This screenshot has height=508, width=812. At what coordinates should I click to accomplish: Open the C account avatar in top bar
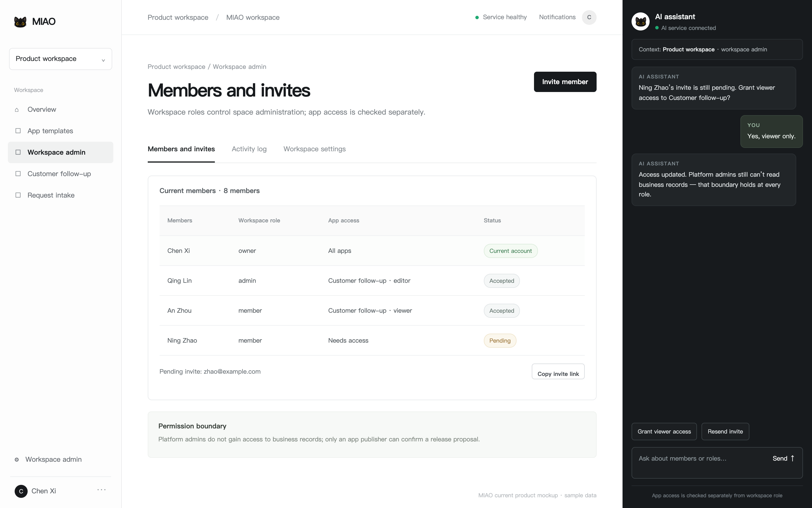click(589, 17)
